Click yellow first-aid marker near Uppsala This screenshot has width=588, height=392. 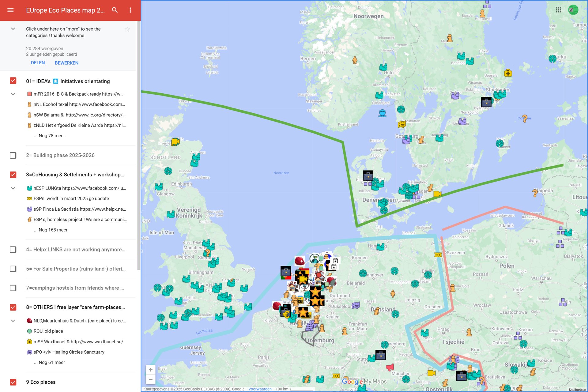click(508, 73)
